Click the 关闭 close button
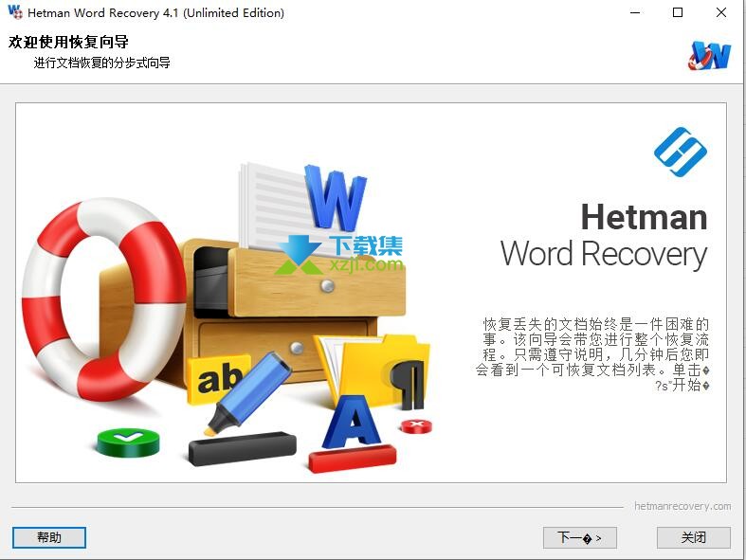The width and height of the screenshot is (746, 560). (693, 537)
